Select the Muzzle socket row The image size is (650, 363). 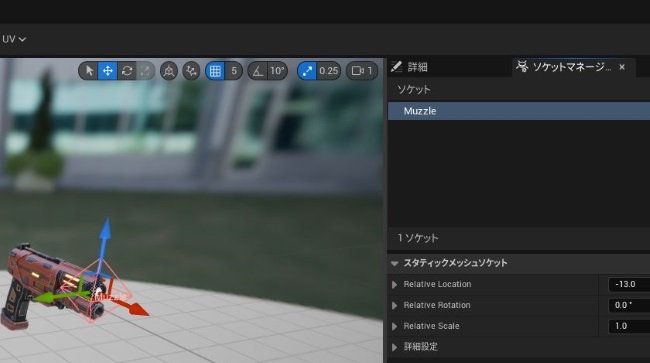(x=519, y=111)
